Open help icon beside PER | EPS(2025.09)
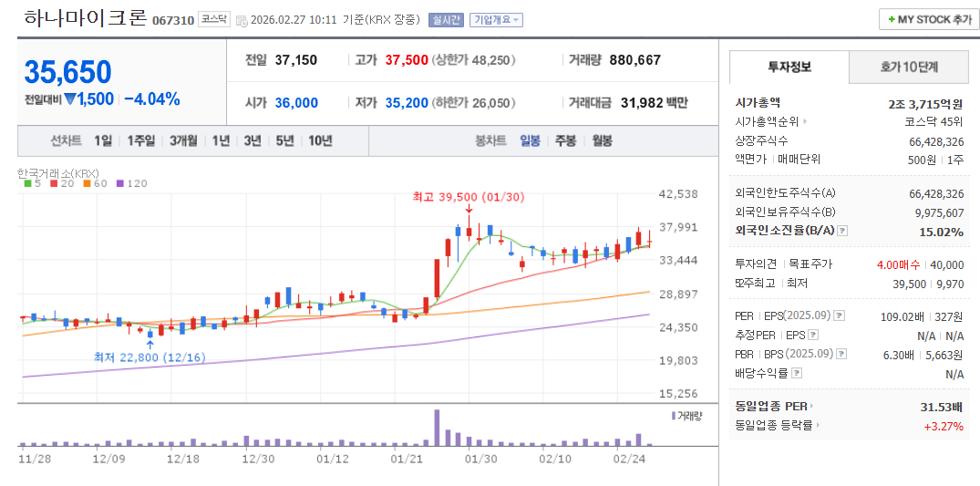This screenshot has width=980, height=486. pyautogui.click(x=840, y=315)
